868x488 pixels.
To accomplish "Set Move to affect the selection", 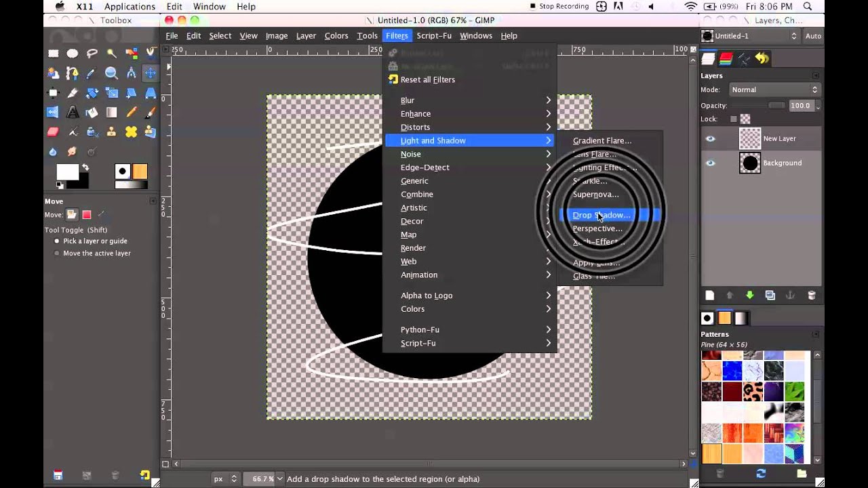I will click(86, 215).
